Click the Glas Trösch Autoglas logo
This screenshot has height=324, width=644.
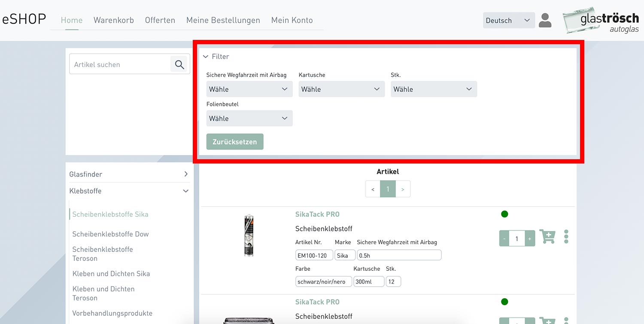coord(601,20)
